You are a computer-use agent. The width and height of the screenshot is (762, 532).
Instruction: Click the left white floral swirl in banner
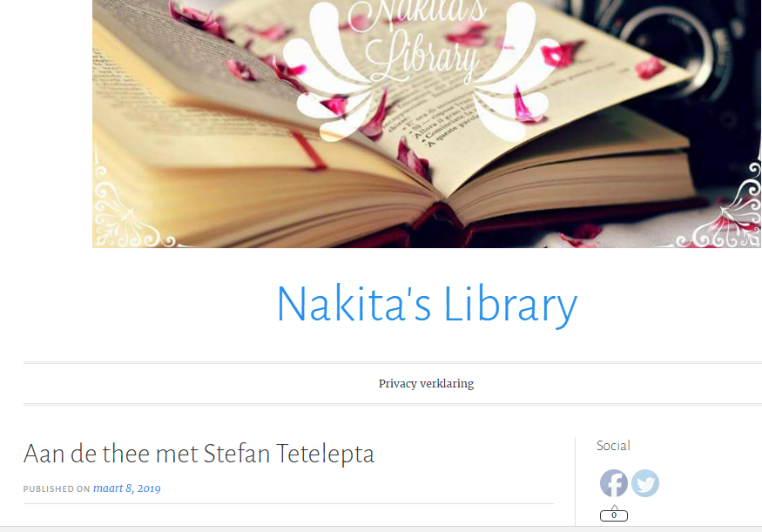pos(329,73)
